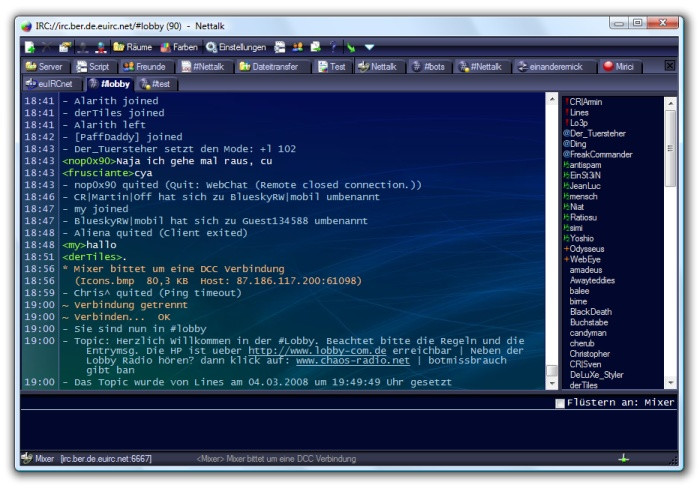The width and height of the screenshot is (700, 488).
Task: Select user antispam in the user list
Action: (583, 165)
